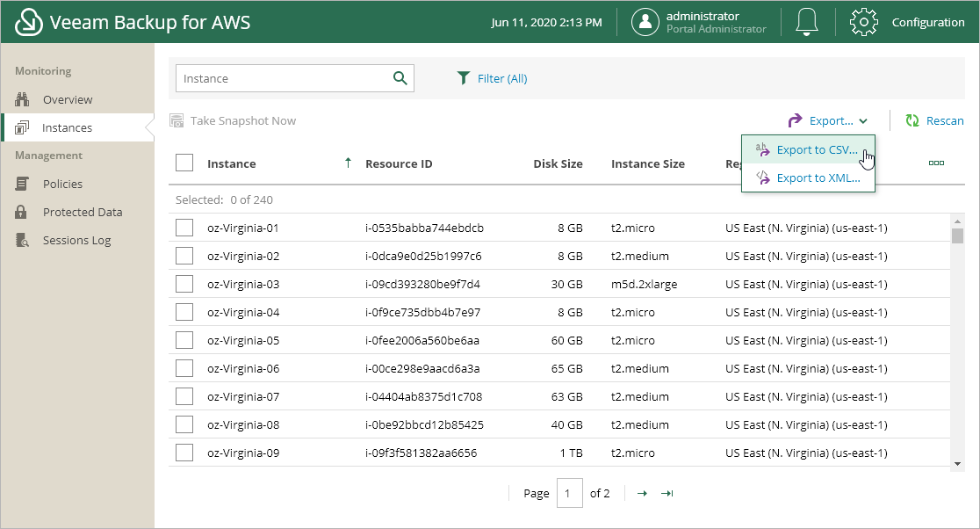This screenshot has height=529, width=980.
Task: Check the oz-Virginia-09 checkbox
Action: (184, 453)
